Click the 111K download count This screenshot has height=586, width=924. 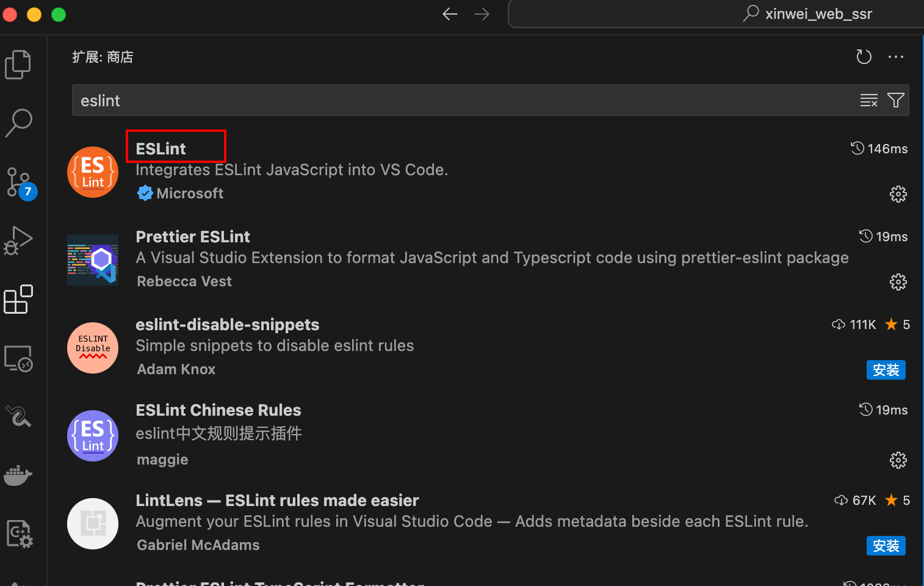click(x=854, y=324)
